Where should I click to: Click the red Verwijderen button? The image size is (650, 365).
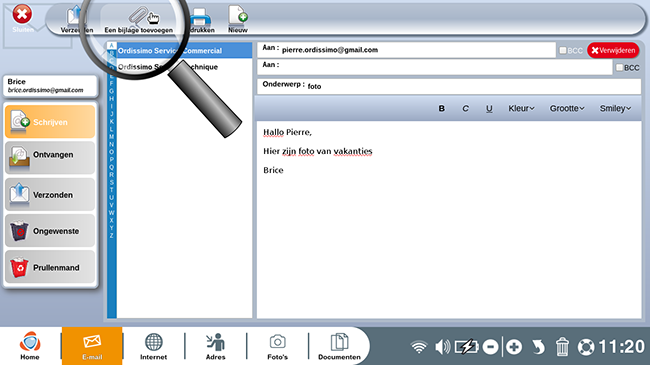point(613,50)
